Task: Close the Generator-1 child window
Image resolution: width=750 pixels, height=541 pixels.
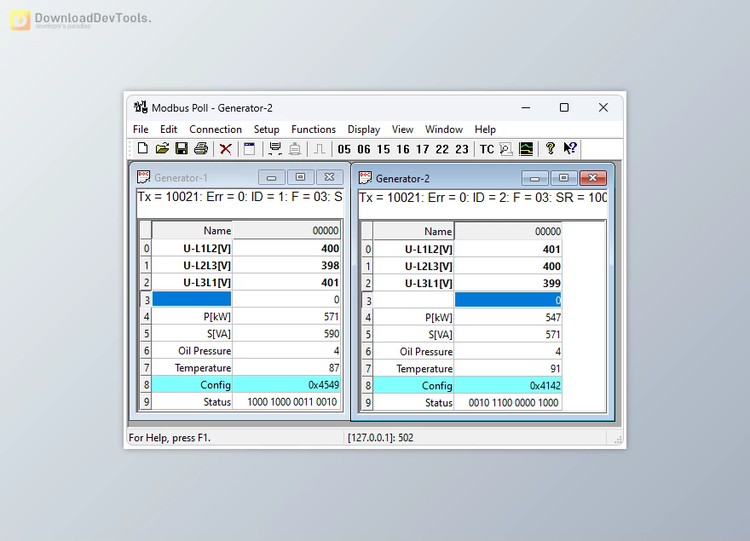Action: [329, 177]
